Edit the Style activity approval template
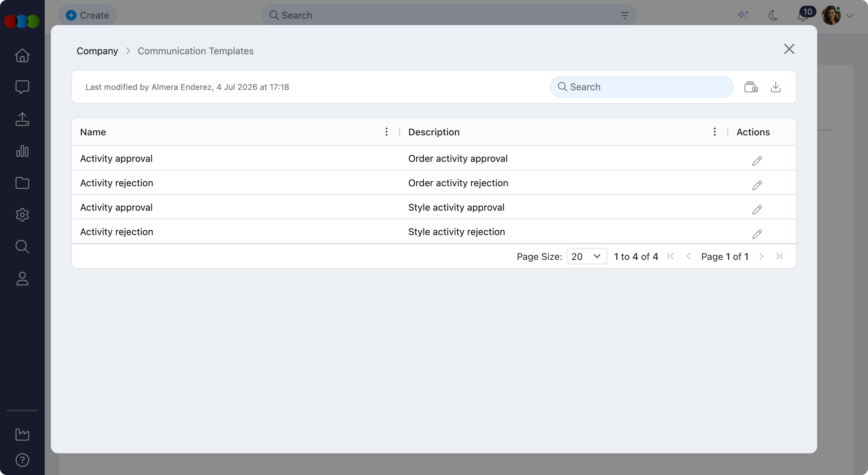The height and width of the screenshot is (475, 868). pyautogui.click(x=757, y=210)
